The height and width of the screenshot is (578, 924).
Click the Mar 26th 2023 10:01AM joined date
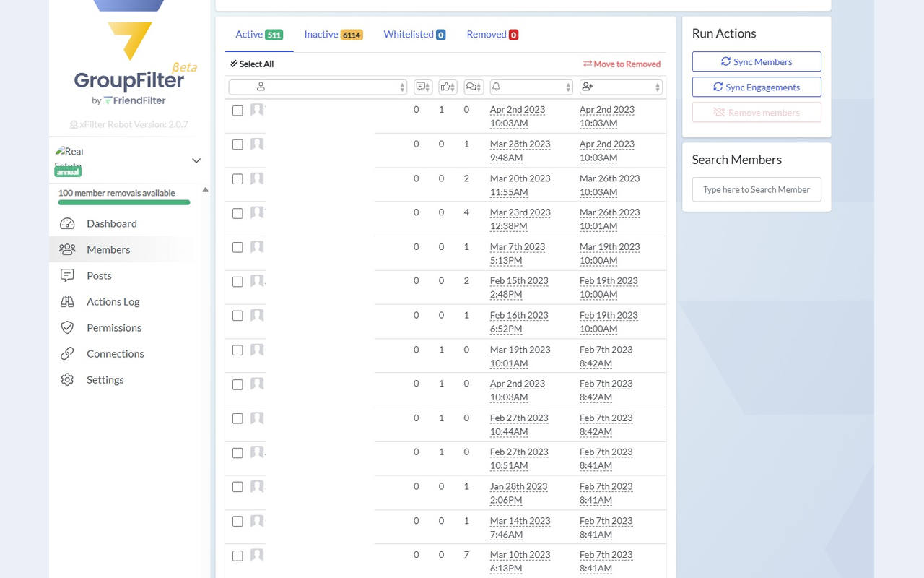pyautogui.click(x=610, y=219)
